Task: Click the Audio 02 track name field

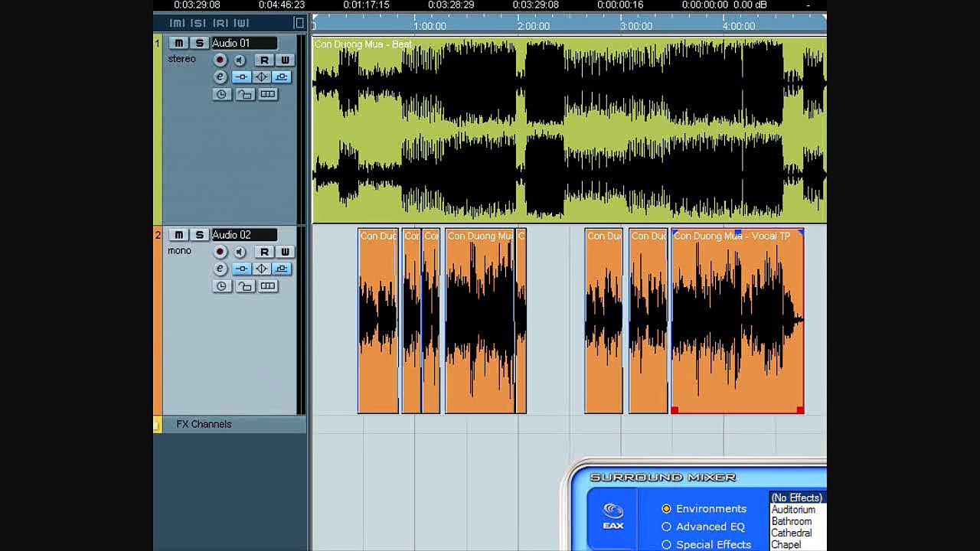Action: pos(243,235)
